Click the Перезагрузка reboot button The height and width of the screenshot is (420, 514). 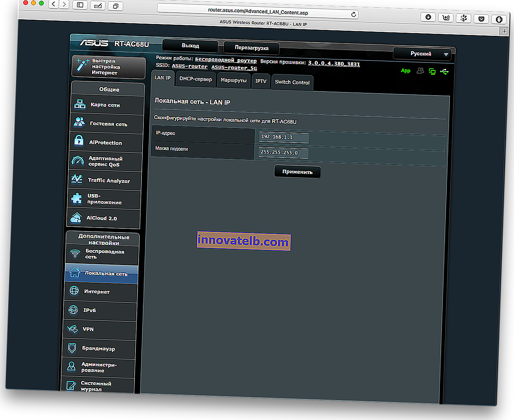tap(252, 48)
